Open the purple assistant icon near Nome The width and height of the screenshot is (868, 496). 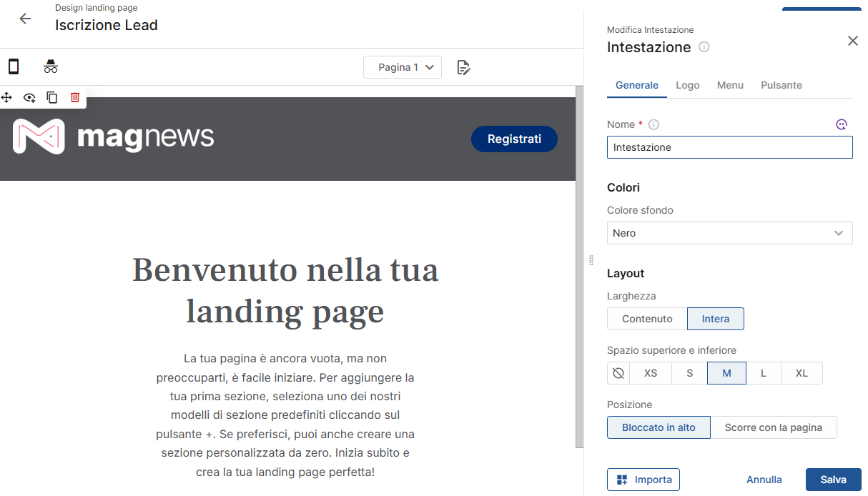click(842, 124)
